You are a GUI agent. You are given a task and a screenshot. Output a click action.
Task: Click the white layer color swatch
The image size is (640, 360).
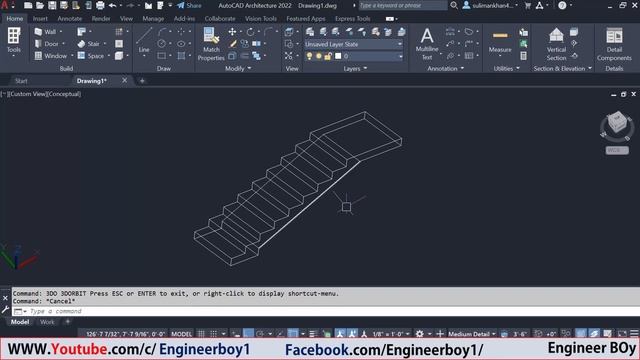coord(338,56)
